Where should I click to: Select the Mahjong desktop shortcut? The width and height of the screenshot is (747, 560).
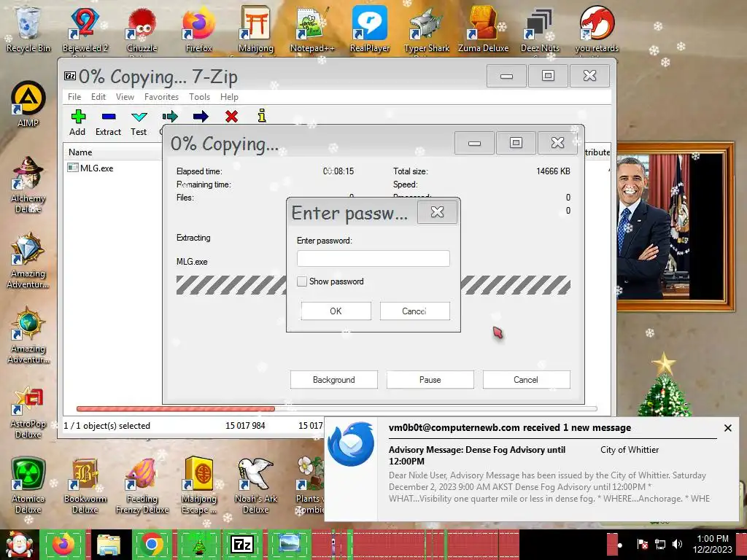[256, 29]
